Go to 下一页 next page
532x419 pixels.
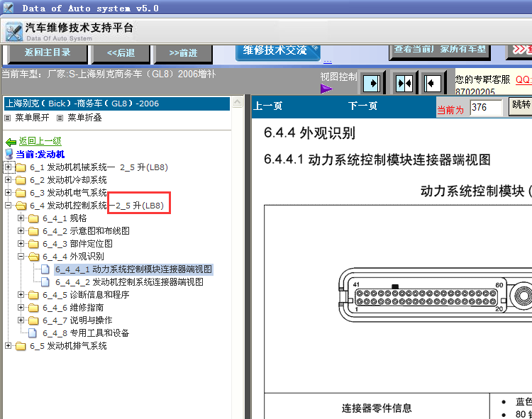[x=362, y=106]
